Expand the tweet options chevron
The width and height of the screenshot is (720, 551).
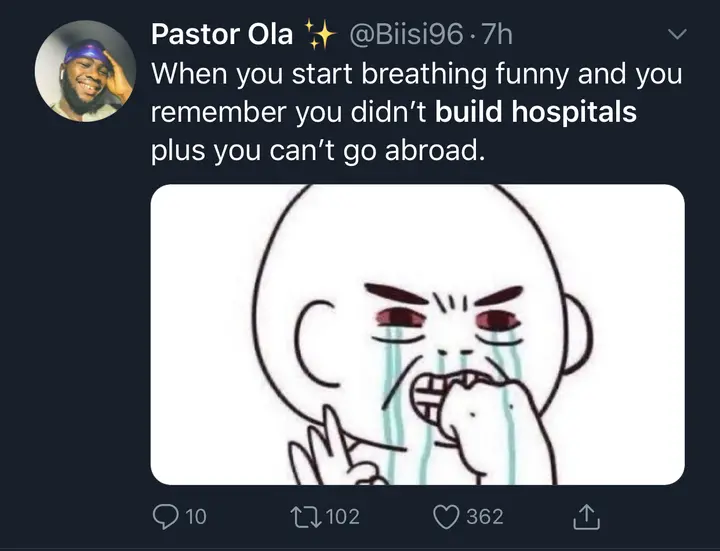[677, 34]
